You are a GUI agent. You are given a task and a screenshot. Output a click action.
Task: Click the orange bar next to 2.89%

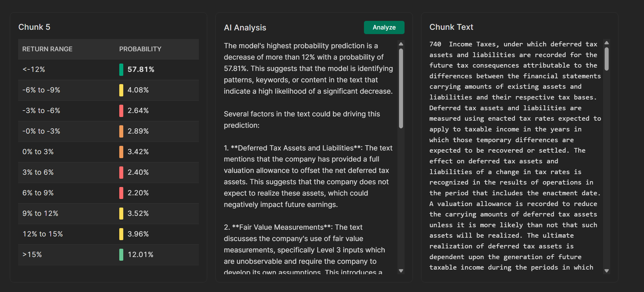(122, 131)
